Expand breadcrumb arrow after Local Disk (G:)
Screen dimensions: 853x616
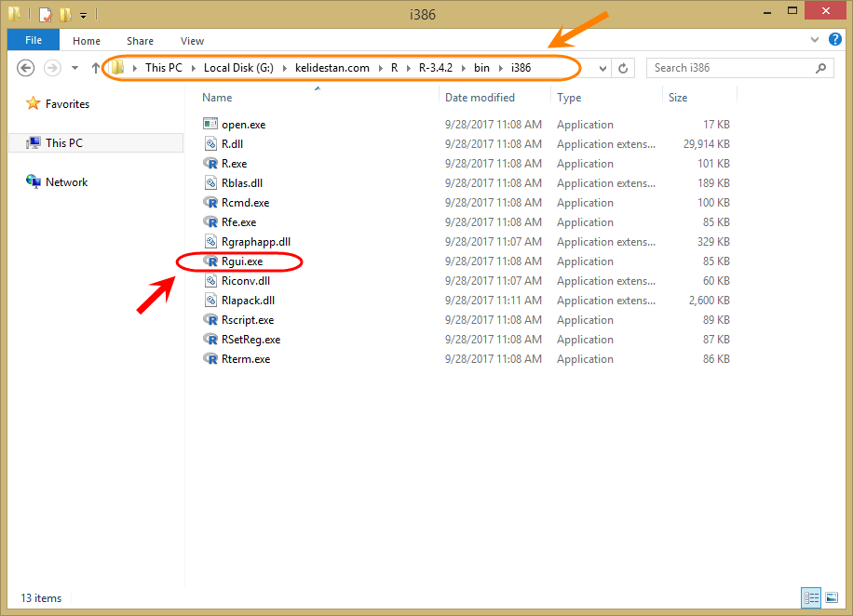tap(285, 68)
